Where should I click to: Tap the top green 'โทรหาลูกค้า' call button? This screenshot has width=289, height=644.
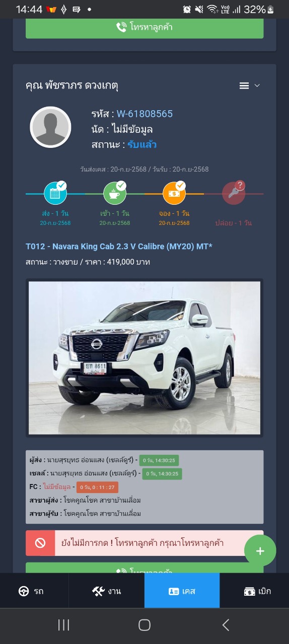click(x=144, y=27)
